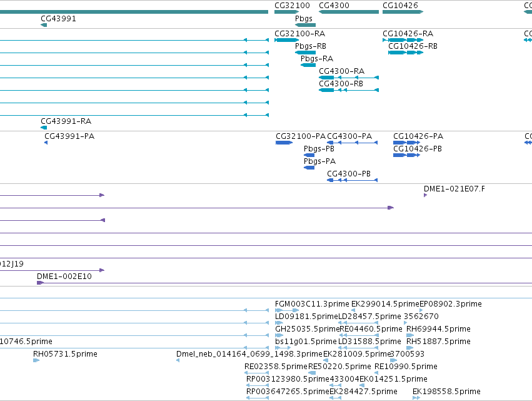Image resolution: width=532 pixels, height=401 pixels.
Task: Click the Pbgs-RA transcript label
Action: [317, 59]
